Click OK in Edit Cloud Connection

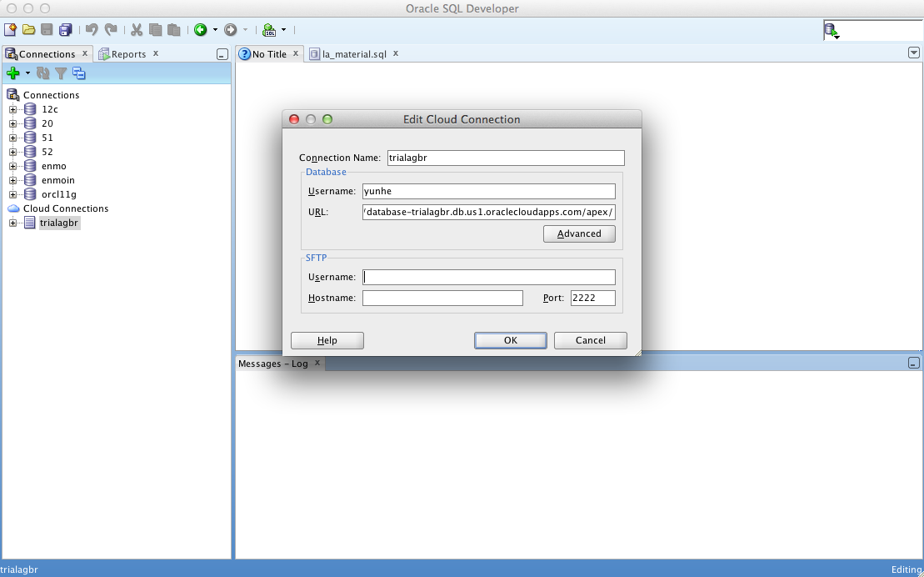(x=510, y=340)
